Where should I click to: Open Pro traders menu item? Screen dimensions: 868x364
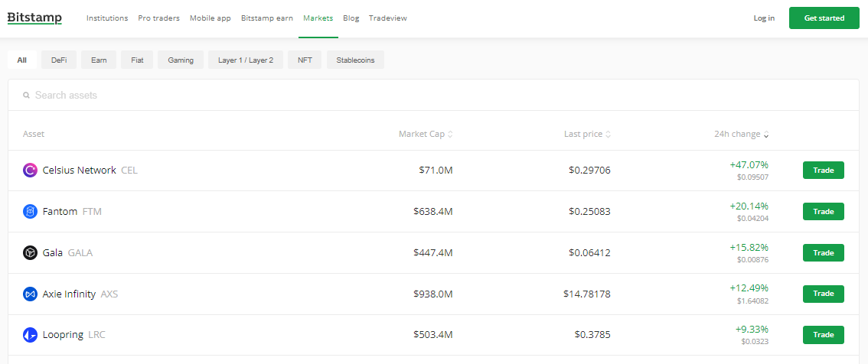tap(159, 18)
